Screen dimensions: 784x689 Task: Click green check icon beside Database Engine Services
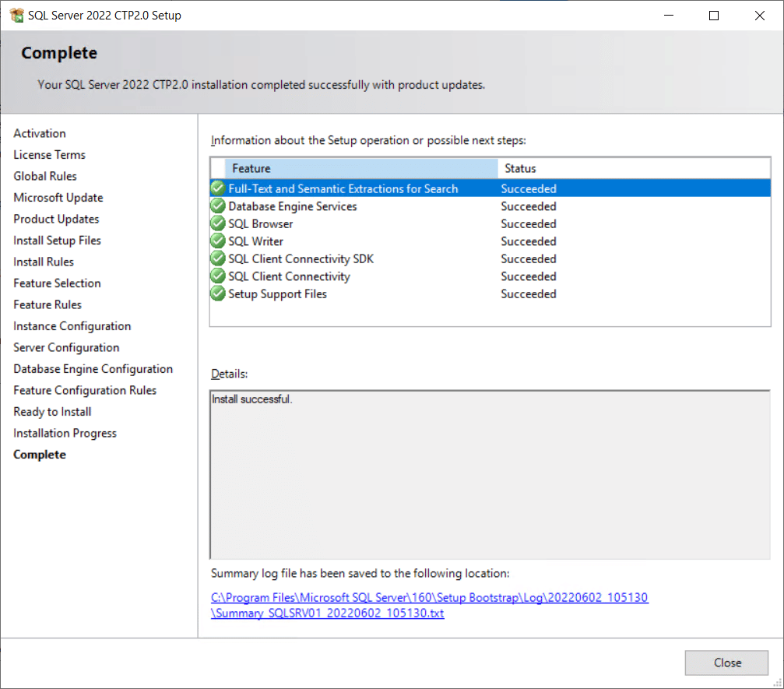tap(218, 206)
